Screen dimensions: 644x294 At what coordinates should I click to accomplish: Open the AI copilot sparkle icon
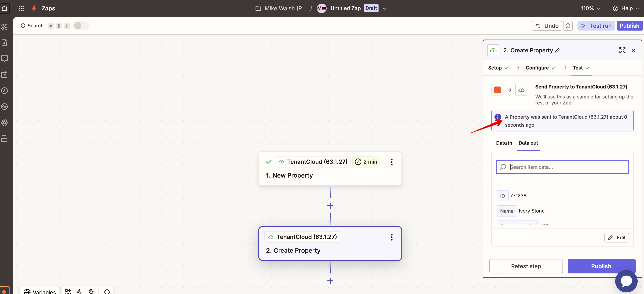coord(4,291)
